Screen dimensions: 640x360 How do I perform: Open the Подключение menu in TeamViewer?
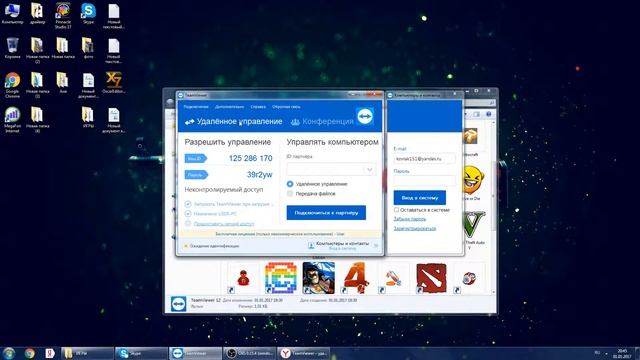[196, 107]
